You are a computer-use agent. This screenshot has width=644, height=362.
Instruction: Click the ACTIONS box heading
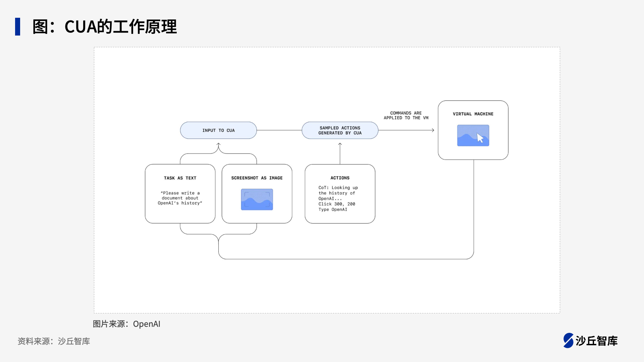pyautogui.click(x=340, y=178)
